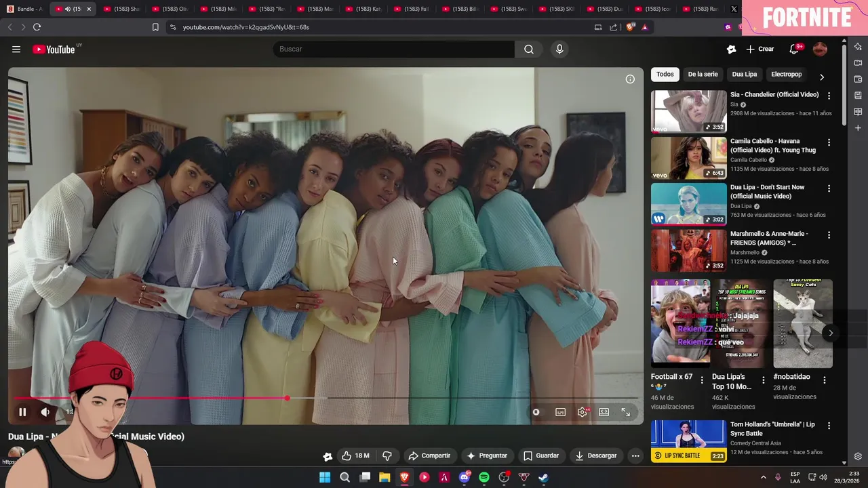
Task: Click the Preguntar button
Action: [486, 455]
